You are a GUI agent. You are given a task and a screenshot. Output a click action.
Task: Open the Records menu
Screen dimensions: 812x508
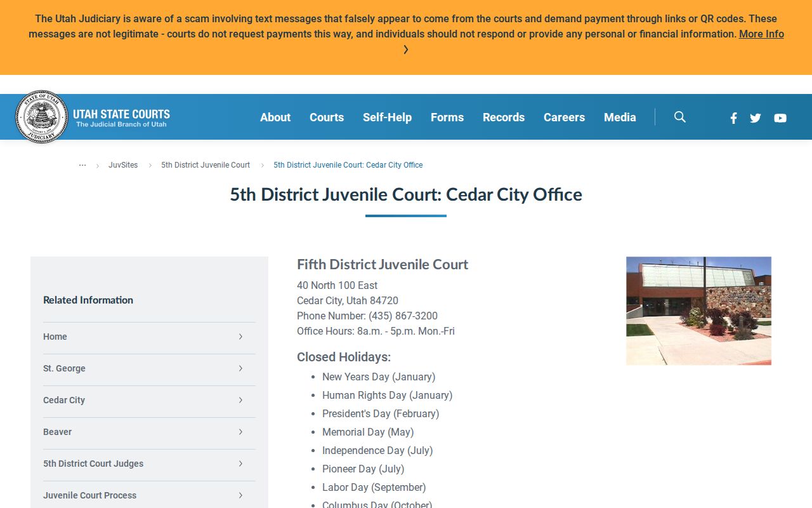pyautogui.click(x=504, y=117)
